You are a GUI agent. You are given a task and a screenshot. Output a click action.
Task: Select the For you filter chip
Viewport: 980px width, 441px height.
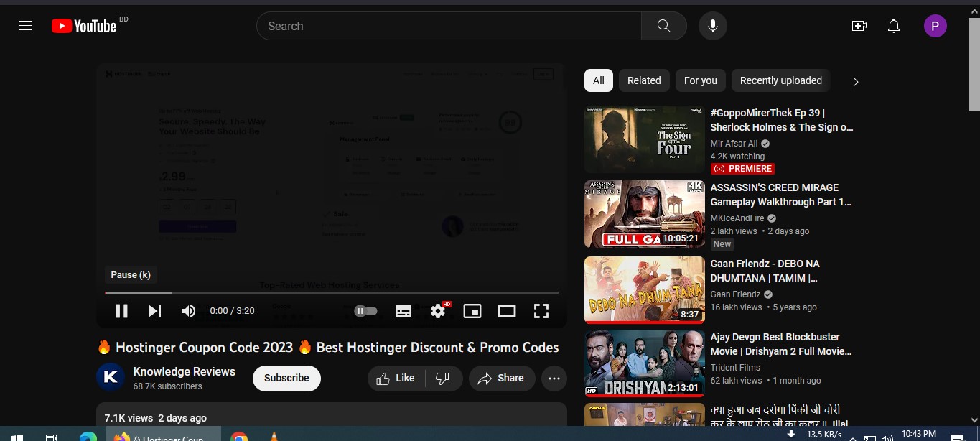[x=701, y=80]
